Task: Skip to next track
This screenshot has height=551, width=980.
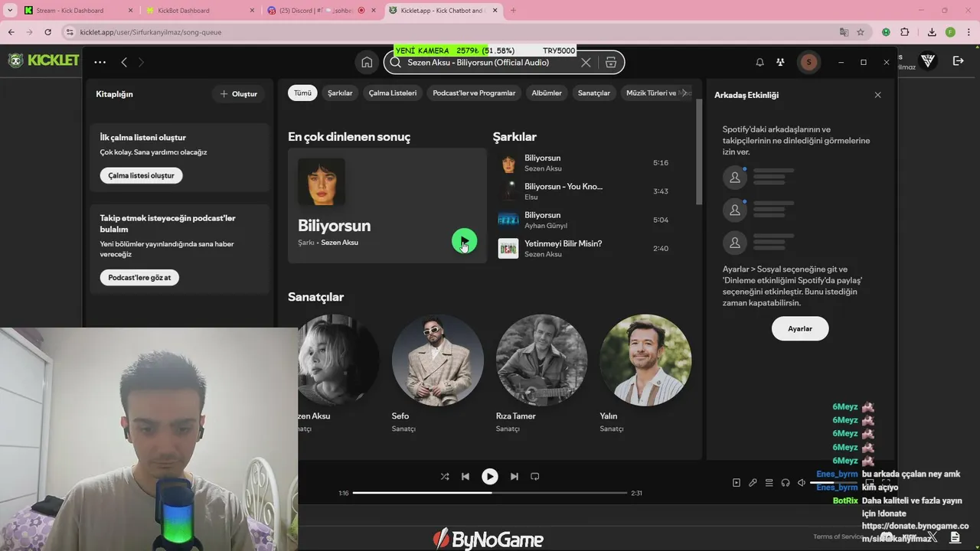Action: click(514, 476)
